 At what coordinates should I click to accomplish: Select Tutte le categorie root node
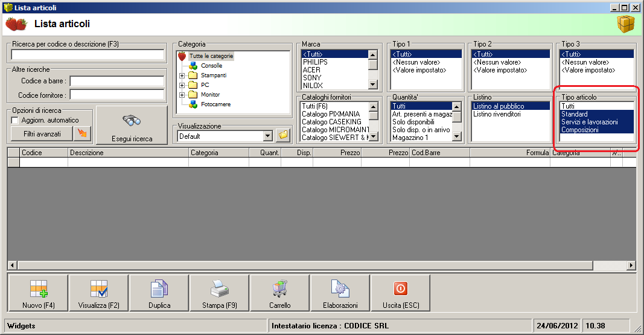pos(211,56)
